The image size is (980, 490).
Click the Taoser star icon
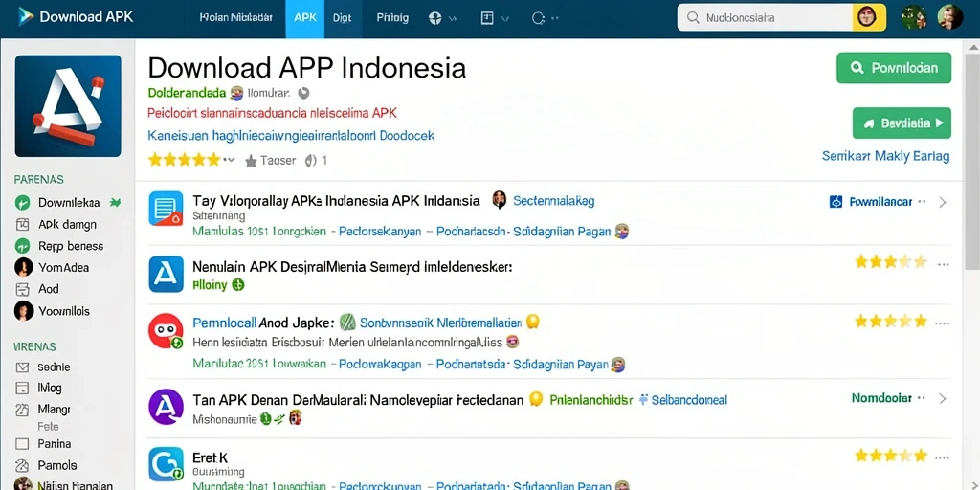[x=252, y=161]
